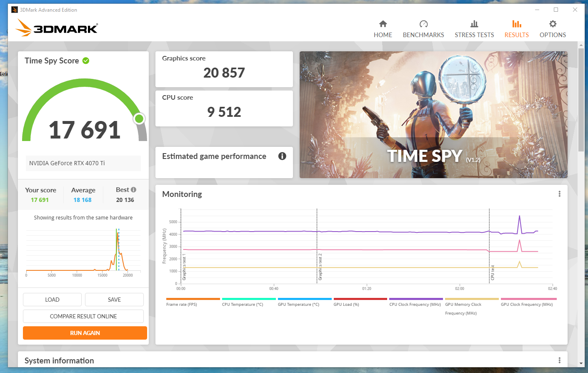Click the Estimated game performance heading
The height and width of the screenshot is (373, 588).
click(214, 156)
